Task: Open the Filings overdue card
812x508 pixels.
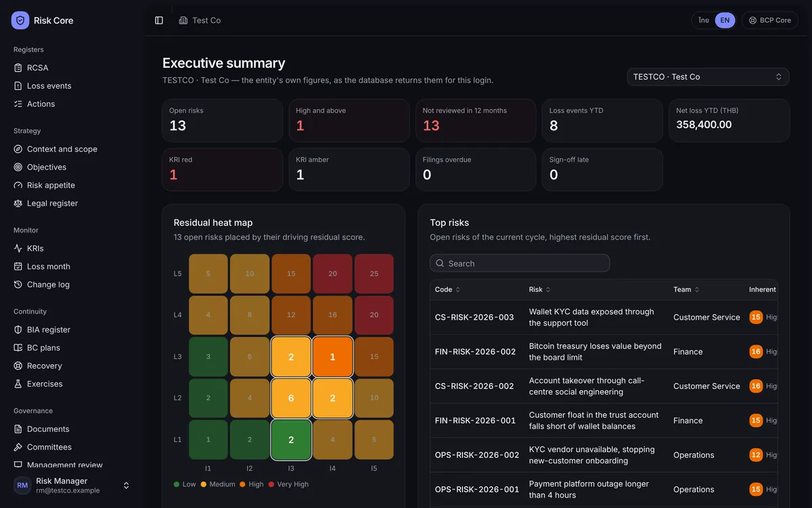Action: click(476, 169)
